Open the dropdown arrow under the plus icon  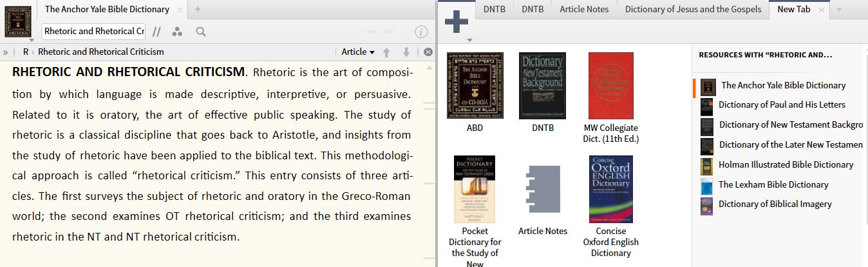469,40
